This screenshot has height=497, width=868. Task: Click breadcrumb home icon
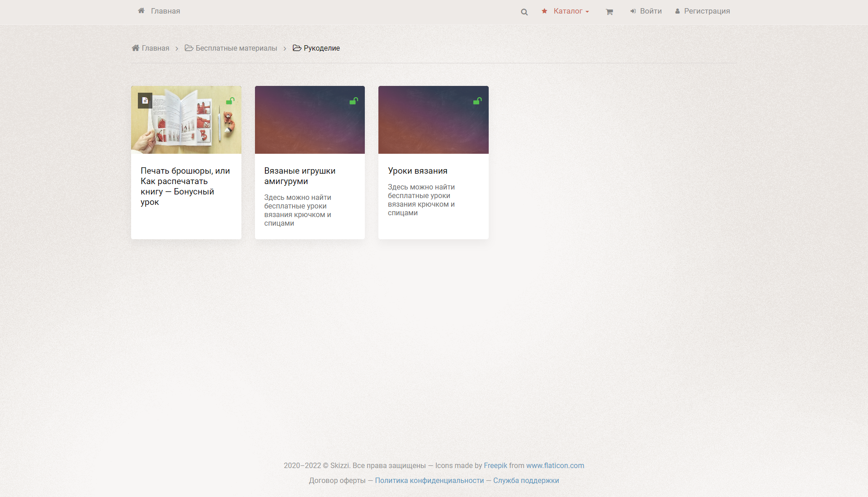click(x=135, y=48)
